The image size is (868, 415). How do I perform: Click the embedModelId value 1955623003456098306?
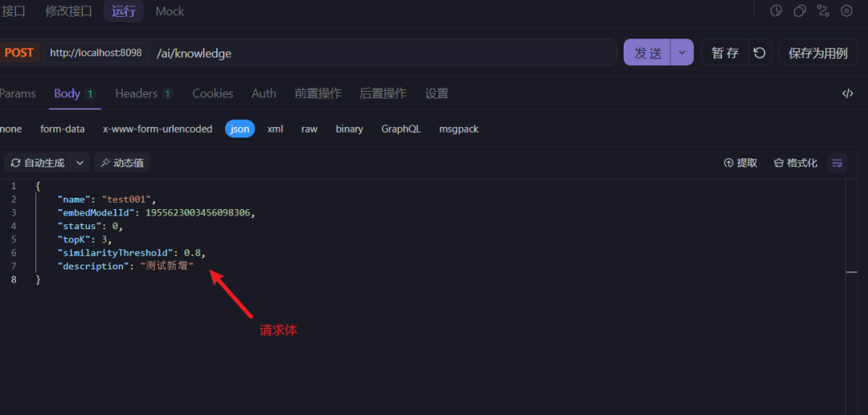tap(199, 212)
